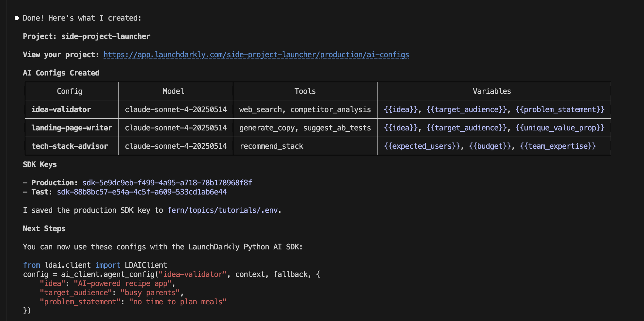Select the tech-stack-advisor config name
Screen dimensions: 644x321
coord(70,146)
